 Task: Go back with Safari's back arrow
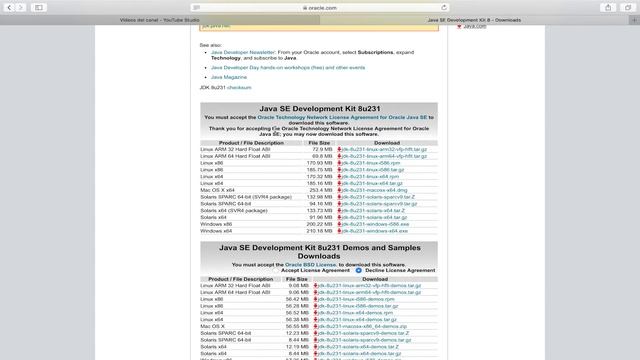pos(9,7)
